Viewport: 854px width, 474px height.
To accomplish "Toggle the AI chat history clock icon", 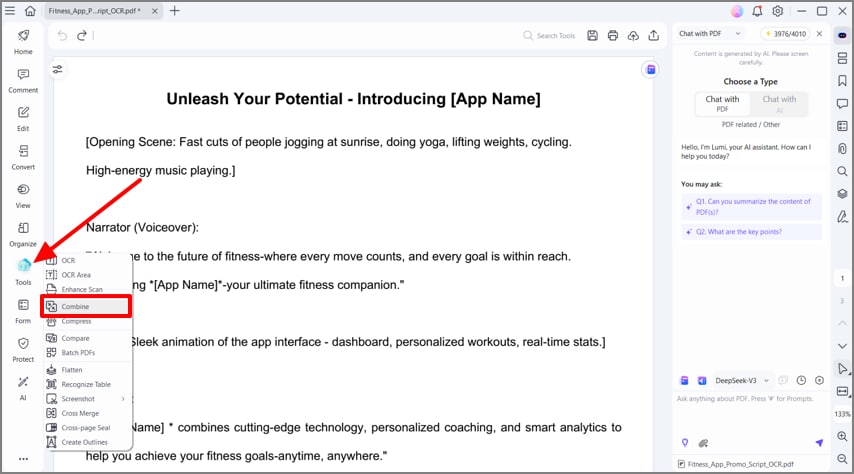I will click(801, 381).
